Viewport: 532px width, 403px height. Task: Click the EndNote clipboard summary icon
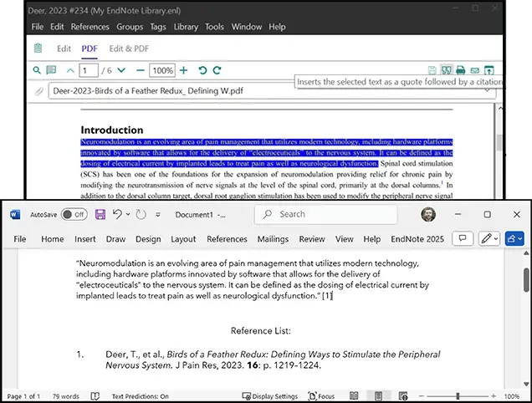38,48
